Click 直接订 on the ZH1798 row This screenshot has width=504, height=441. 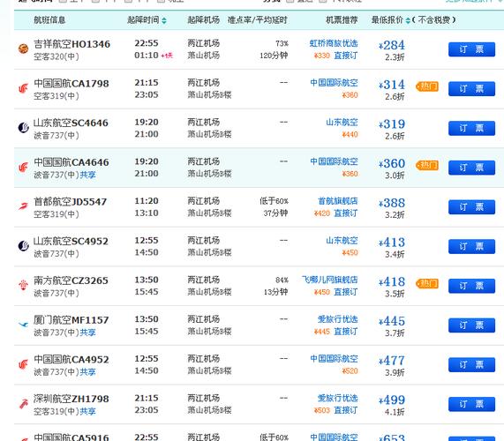(346, 410)
